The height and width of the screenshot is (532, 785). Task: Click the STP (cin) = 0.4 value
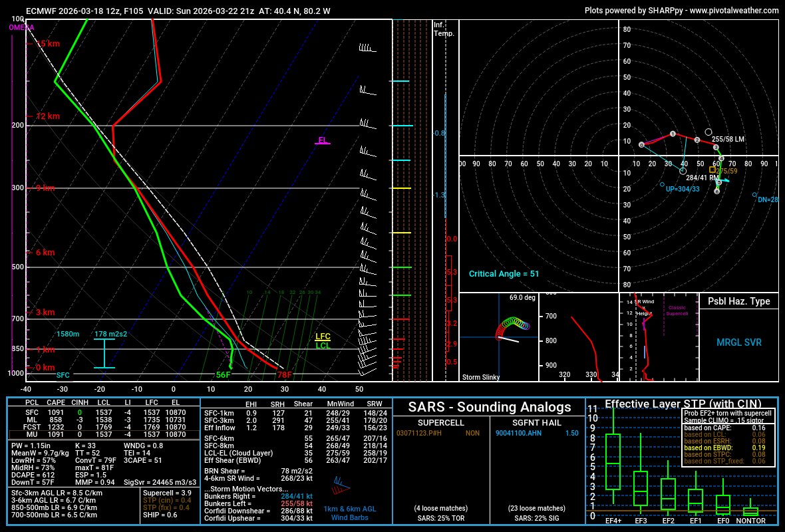point(167,500)
